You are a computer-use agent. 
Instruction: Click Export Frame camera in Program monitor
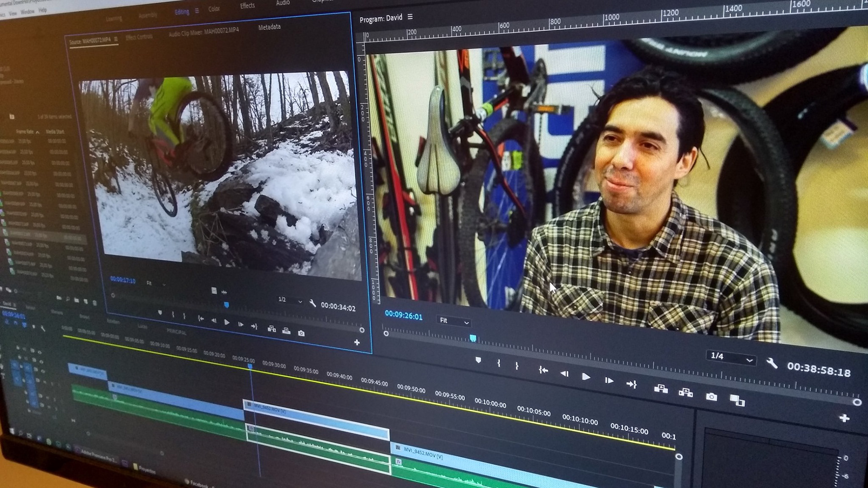click(711, 397)
